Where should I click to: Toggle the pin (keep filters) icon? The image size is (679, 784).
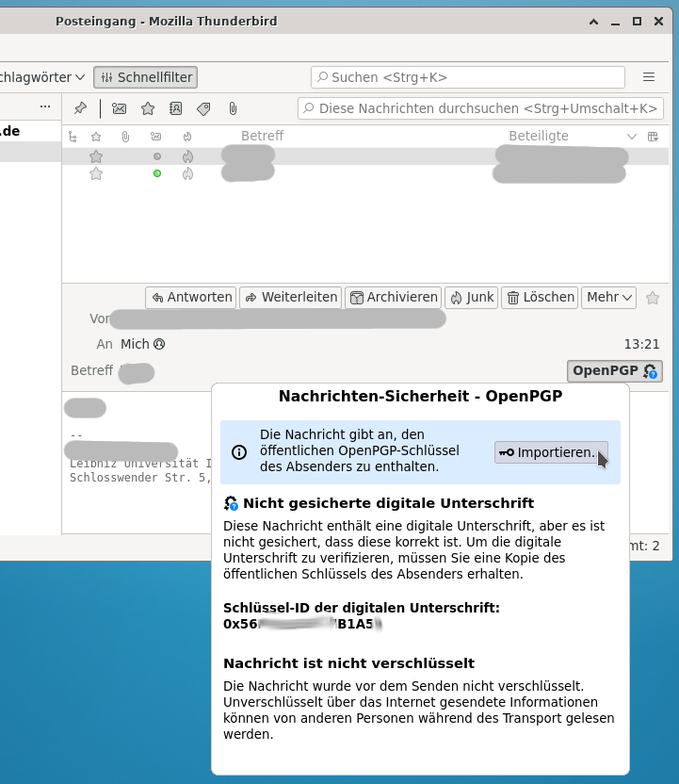point(80,108)
